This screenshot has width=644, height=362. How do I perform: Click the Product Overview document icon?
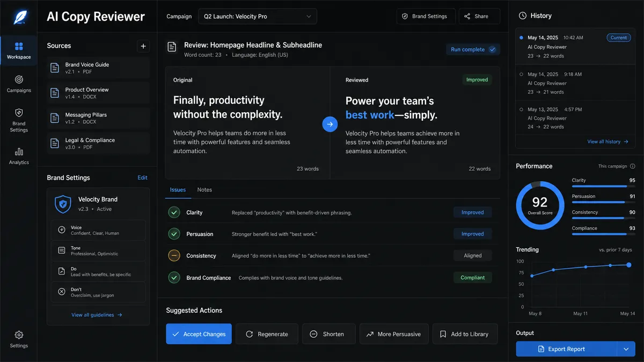click(55, 93)
